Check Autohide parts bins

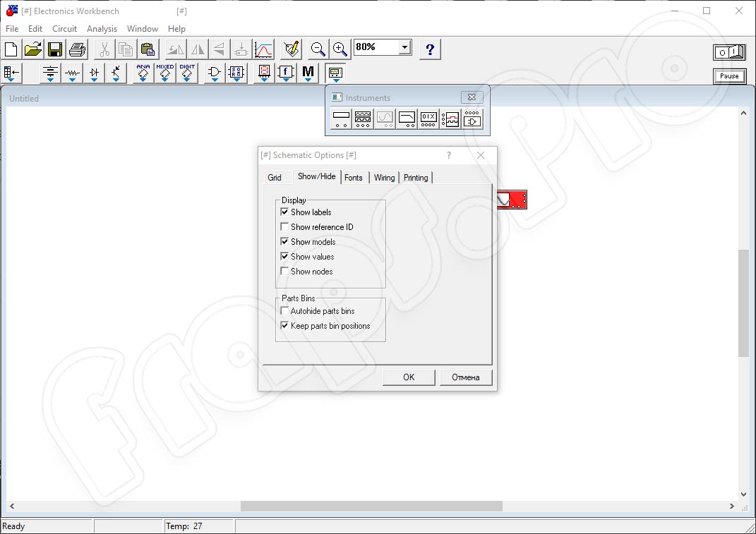(285, 310)
